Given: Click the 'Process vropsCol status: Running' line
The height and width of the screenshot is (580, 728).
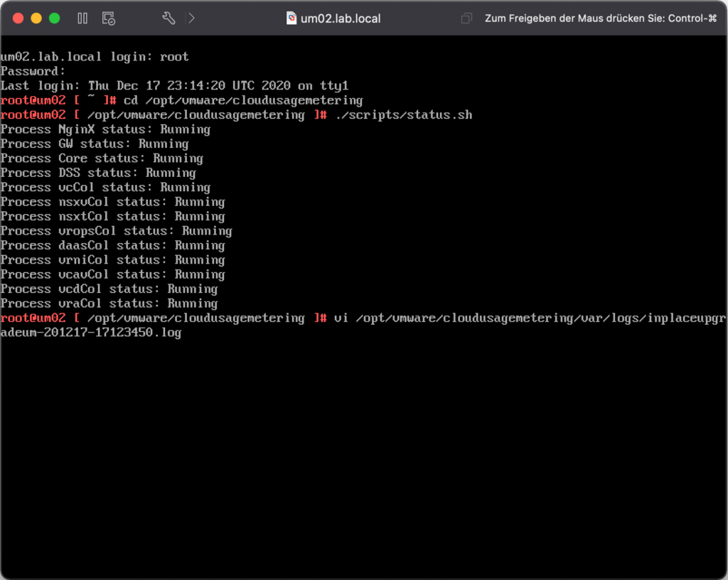Looking at the screenshot, I should coord(116,230).
